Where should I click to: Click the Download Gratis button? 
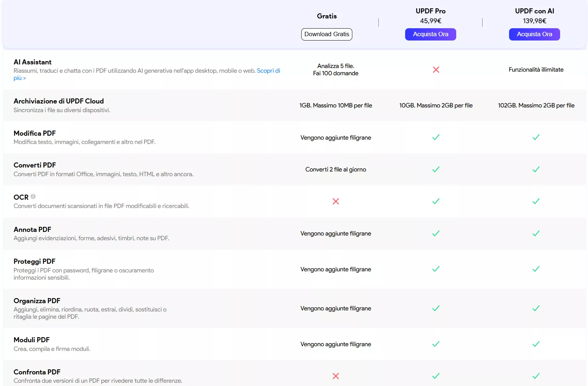327,34
